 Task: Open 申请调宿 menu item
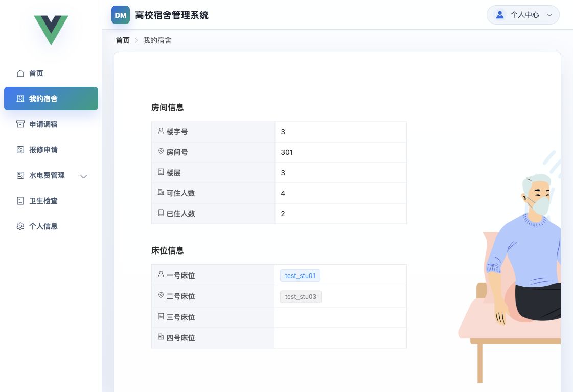(x=51, y=124)
